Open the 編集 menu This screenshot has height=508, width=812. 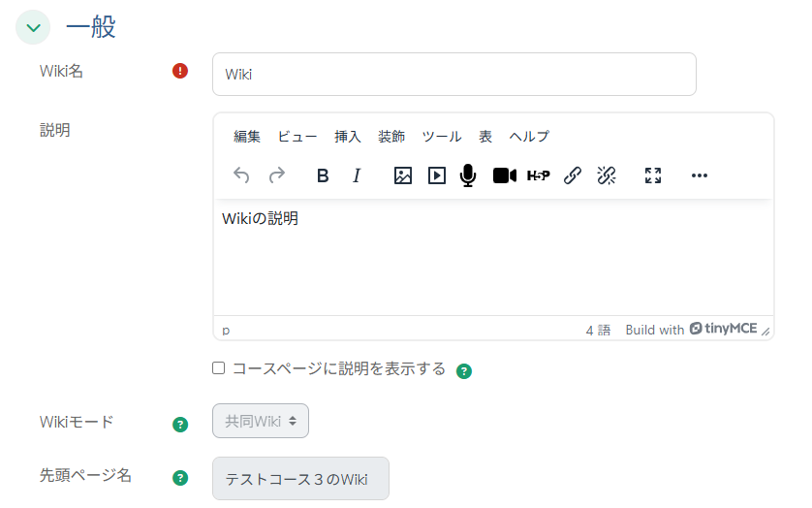point(246,137)
